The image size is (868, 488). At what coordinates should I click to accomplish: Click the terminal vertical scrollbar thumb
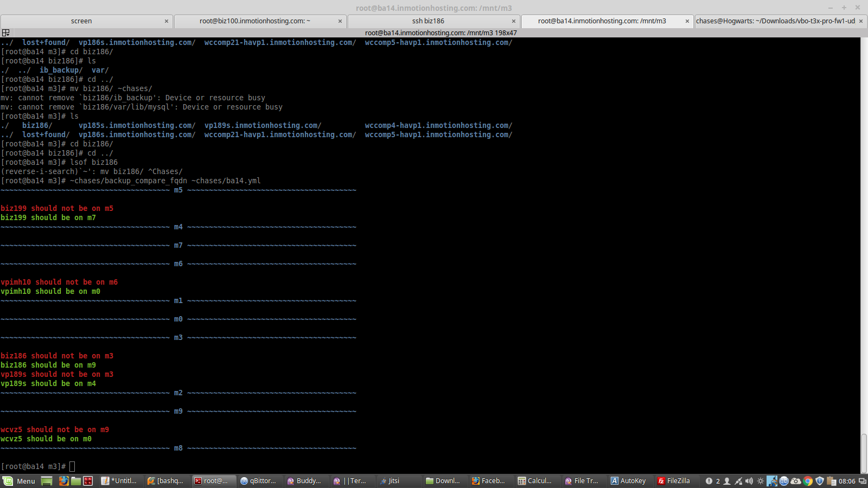864,453
